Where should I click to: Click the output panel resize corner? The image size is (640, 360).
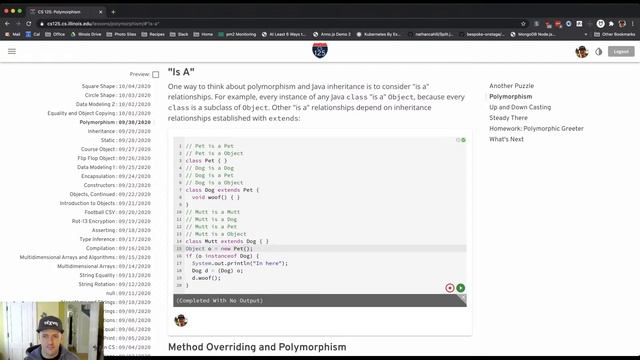pyautogui.click(x=462, y=298)
